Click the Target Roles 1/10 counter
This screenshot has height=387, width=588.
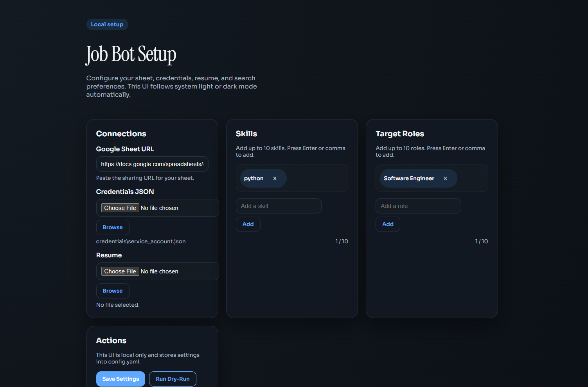click(481, 242)
